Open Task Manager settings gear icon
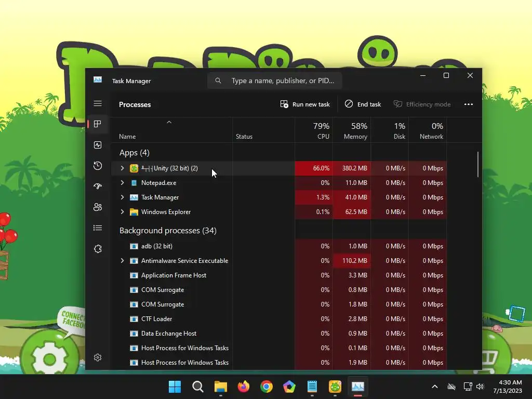Screen dimensions: 532x399 [x=98, y=357]
